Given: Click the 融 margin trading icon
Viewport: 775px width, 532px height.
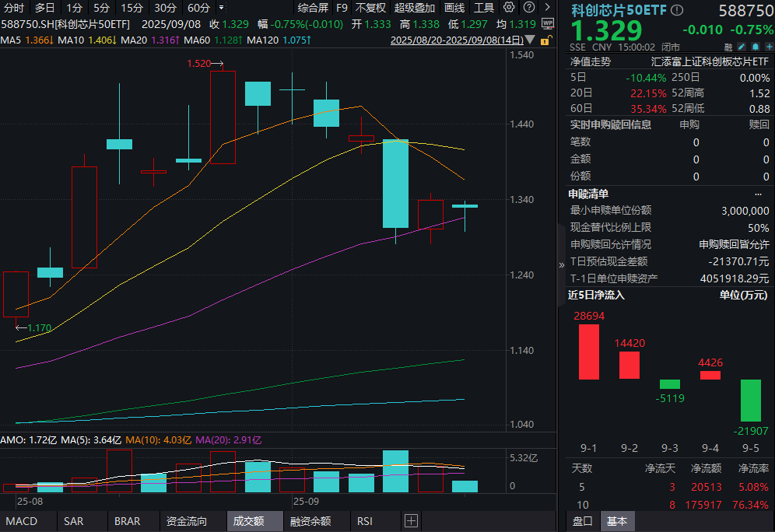Looking at the screenshot, I should [728, 47].
